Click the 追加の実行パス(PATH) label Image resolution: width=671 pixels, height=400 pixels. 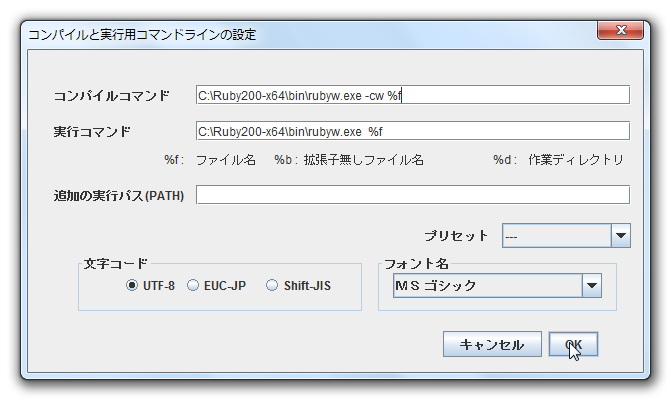click(119, 196)
